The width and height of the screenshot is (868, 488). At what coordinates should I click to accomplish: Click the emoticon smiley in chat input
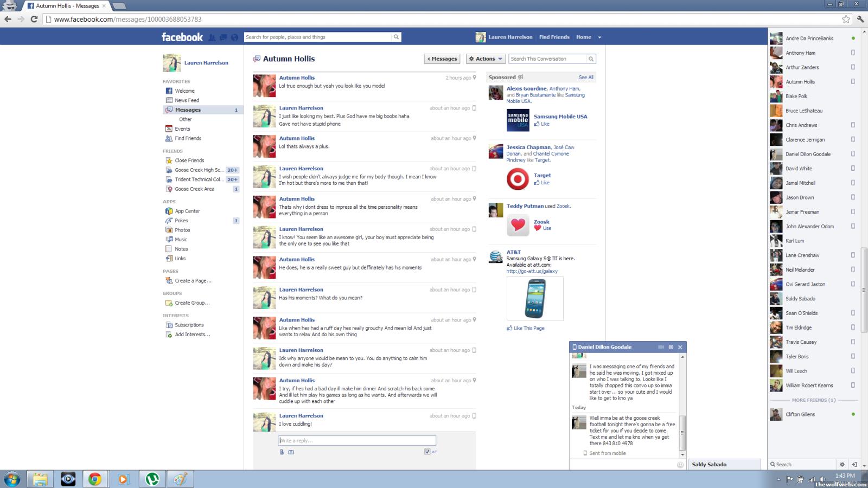coord(680,465)
